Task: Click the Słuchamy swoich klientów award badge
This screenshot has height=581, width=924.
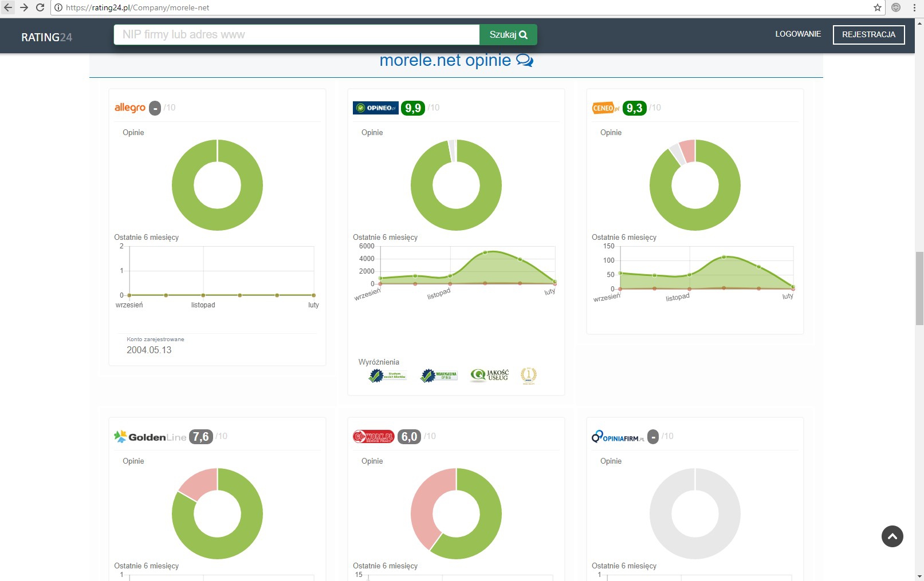Action: 388,376
